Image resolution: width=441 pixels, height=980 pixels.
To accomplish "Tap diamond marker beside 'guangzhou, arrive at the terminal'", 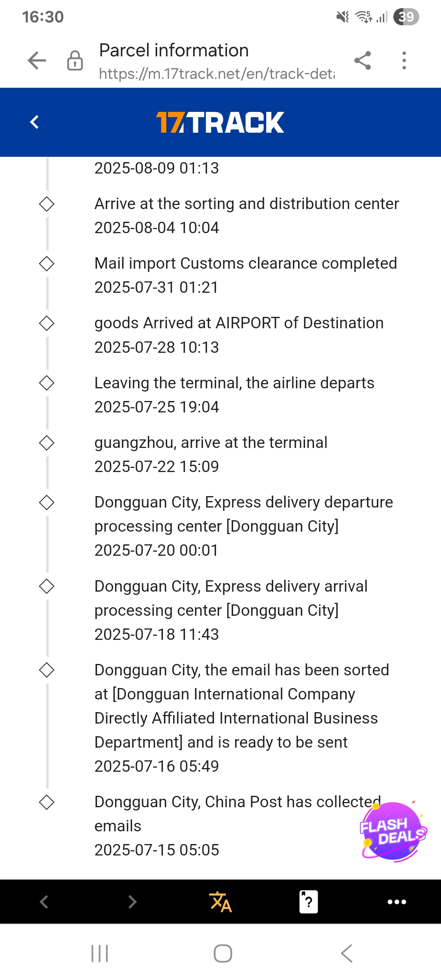I will (47, 443).
